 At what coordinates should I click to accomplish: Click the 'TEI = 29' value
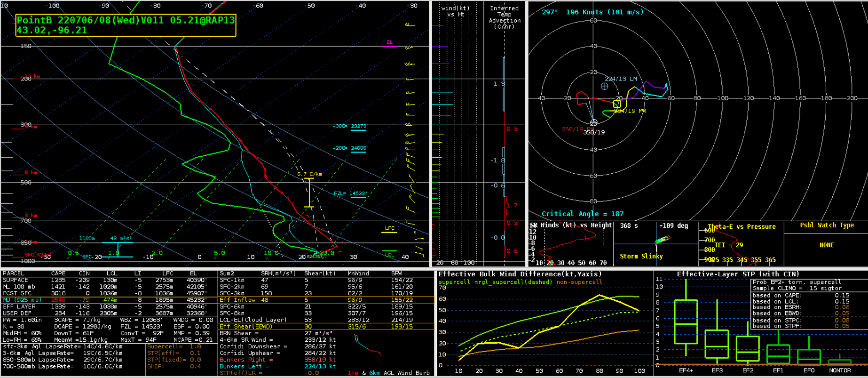click(x=729, y=245)
